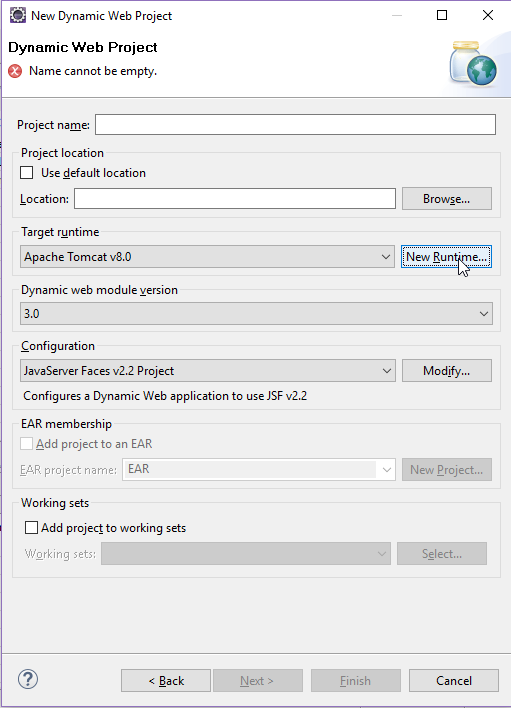Click the web project jar globe image
The image size is (511, 708).
pyautogui.click(x=473, y=64)
